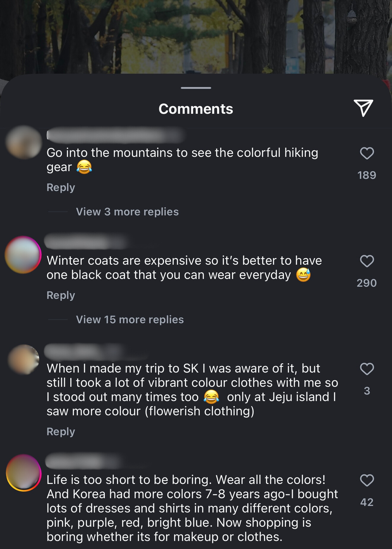Screen dimensions: 392x549
Task: Reply to the hiking gear comment
Action: coord(61,187)
